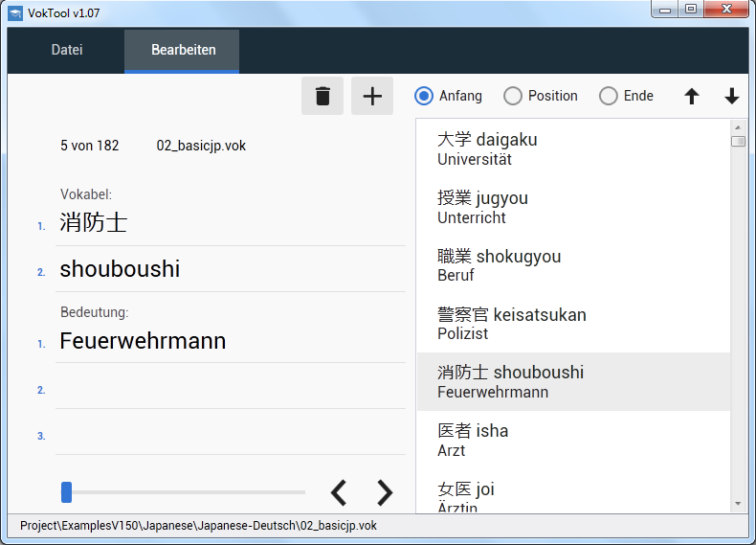This screenshot has height=545, width=756.
Task: Click the 5 von 182 counter
Action: (x=89, y=146)
